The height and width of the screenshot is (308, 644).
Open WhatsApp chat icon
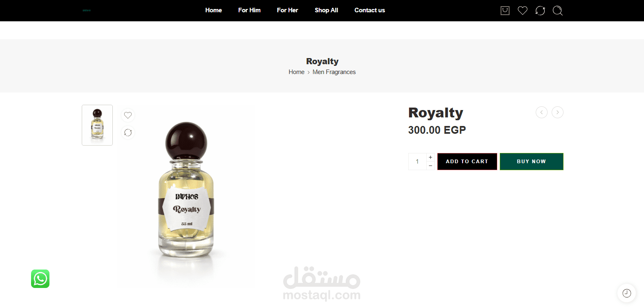[40, 279]
